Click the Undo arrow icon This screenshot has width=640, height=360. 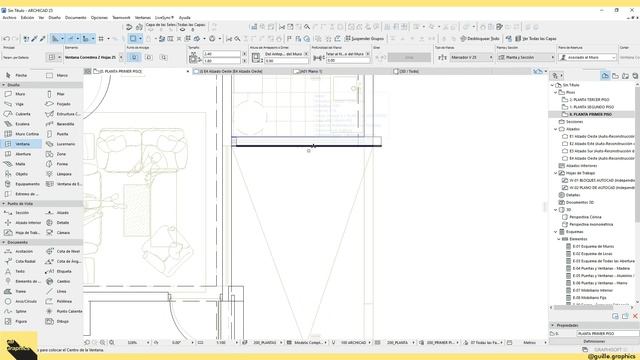[7, 39]
